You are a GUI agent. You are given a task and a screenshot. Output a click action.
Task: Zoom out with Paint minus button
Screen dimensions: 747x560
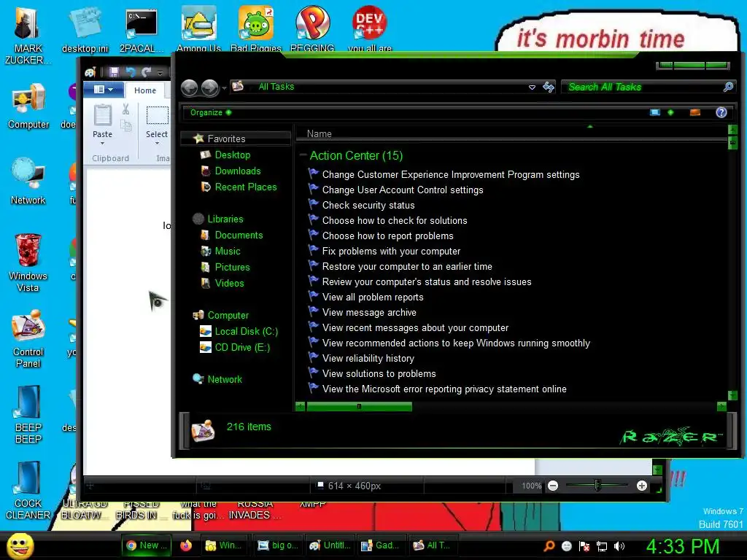tap(553, 485)
